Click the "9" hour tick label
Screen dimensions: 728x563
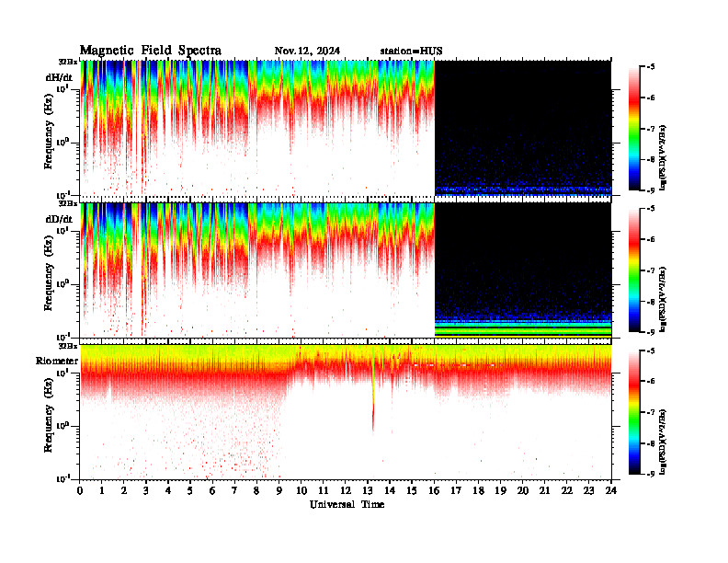279,491
